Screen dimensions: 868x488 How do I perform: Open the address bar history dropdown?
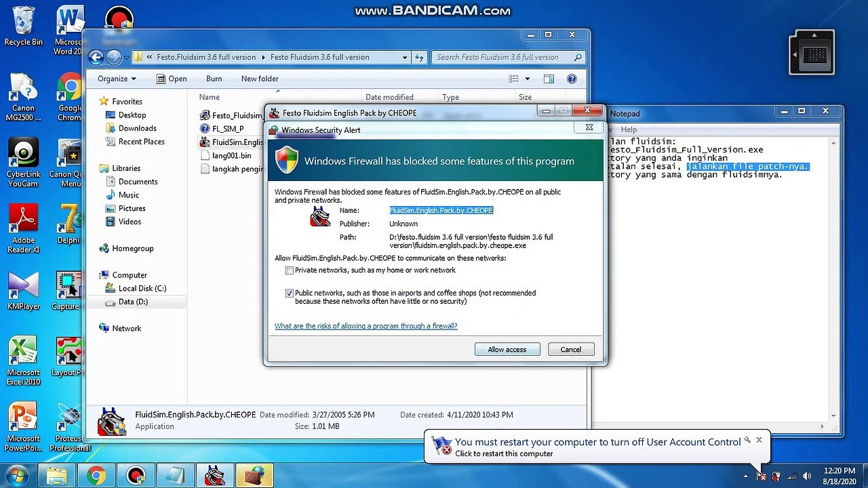(x=405, y=58)
